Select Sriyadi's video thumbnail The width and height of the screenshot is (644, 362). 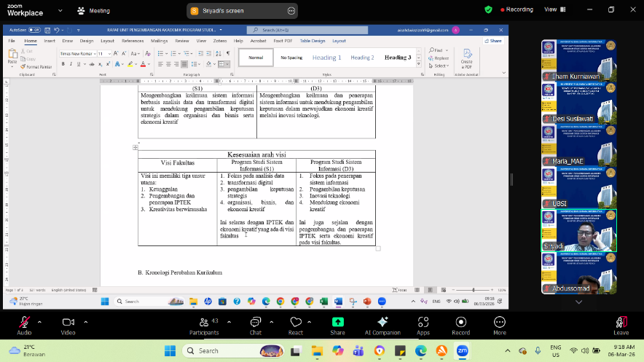[x=578, y=231]
